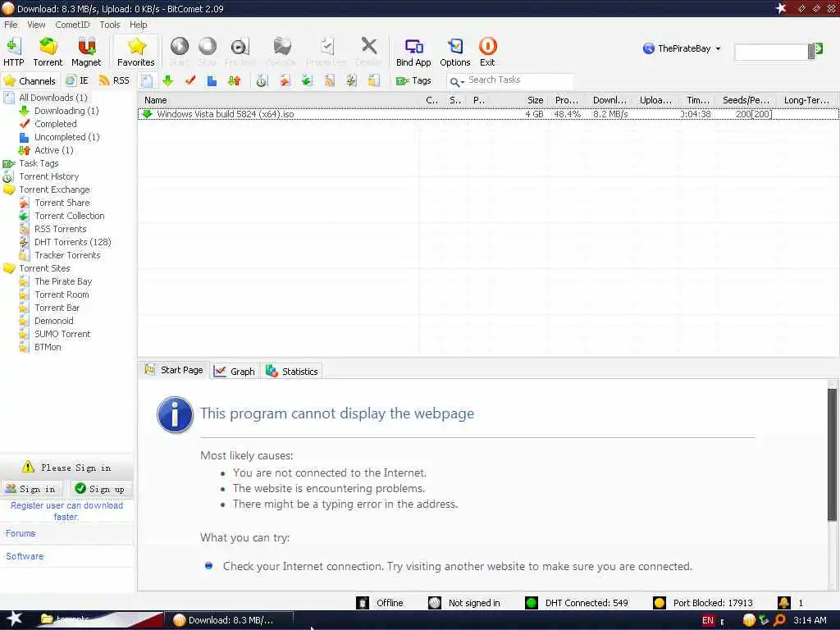Click torrent collection toolbar icon
840x630 pixels.
[x=307, y=81]
